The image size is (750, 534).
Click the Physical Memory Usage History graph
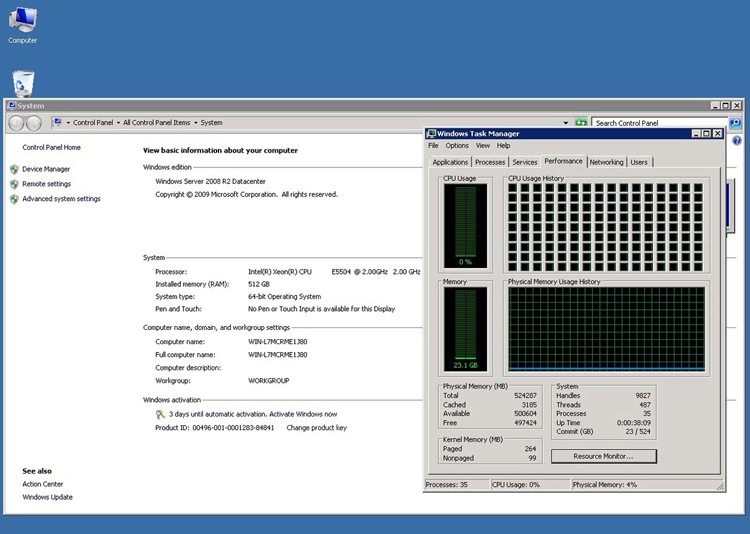(607, 329)
